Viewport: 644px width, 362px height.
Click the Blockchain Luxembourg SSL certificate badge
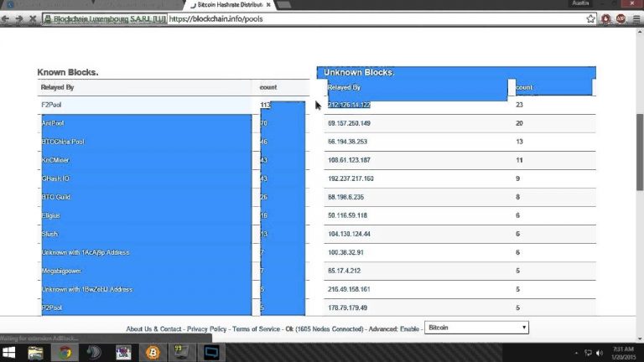point(105,19)
